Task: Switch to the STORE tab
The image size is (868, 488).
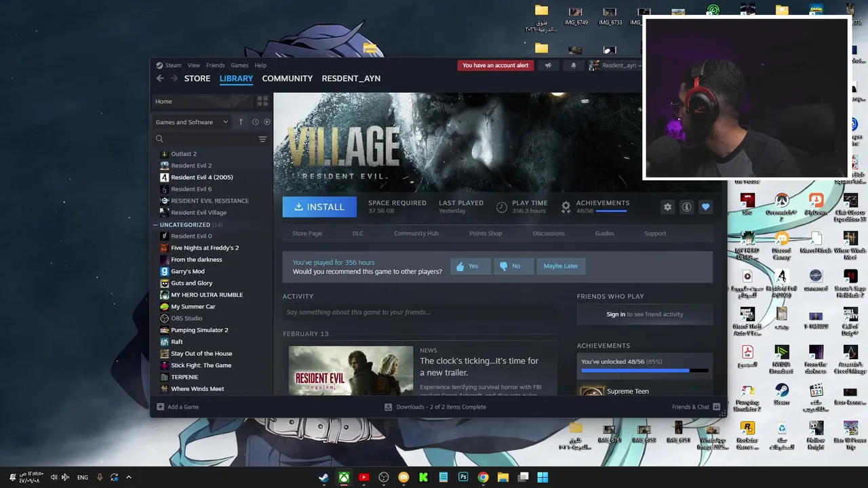Action: (197, 79)
